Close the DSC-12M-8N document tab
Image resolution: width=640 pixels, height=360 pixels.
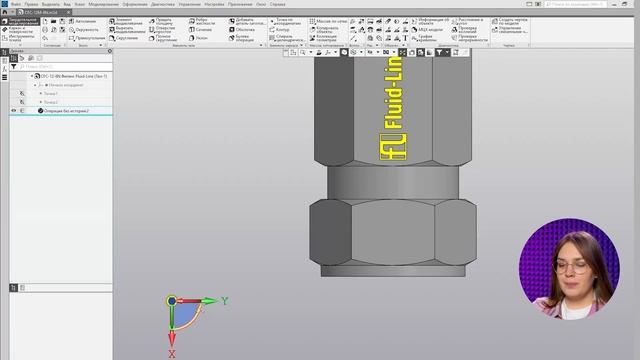pos(69,12)
